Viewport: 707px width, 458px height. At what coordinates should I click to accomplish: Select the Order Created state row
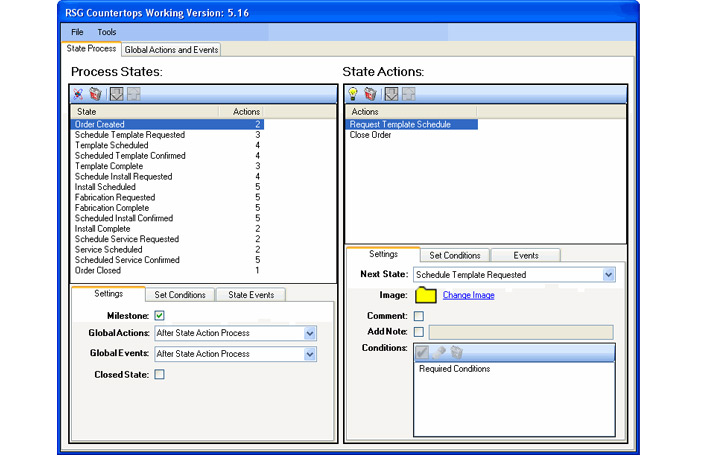pyautogui.click(x=167, y=124)
